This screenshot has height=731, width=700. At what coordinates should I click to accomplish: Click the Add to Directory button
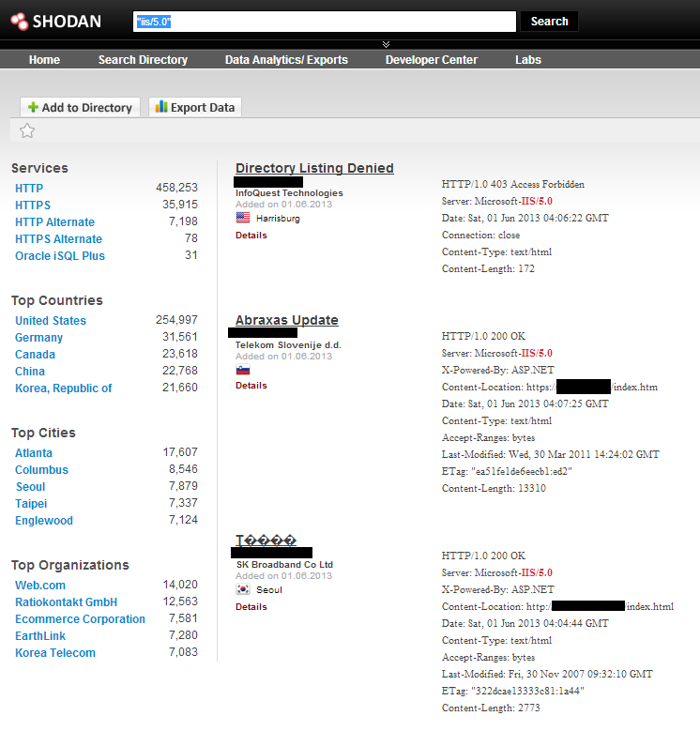tap(80, 107)
